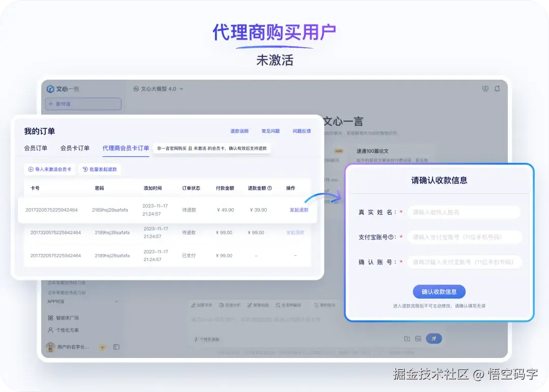Switch to the 会员订单 tab
The width and height of the screenshot is (549, 392).
[36, 148]
